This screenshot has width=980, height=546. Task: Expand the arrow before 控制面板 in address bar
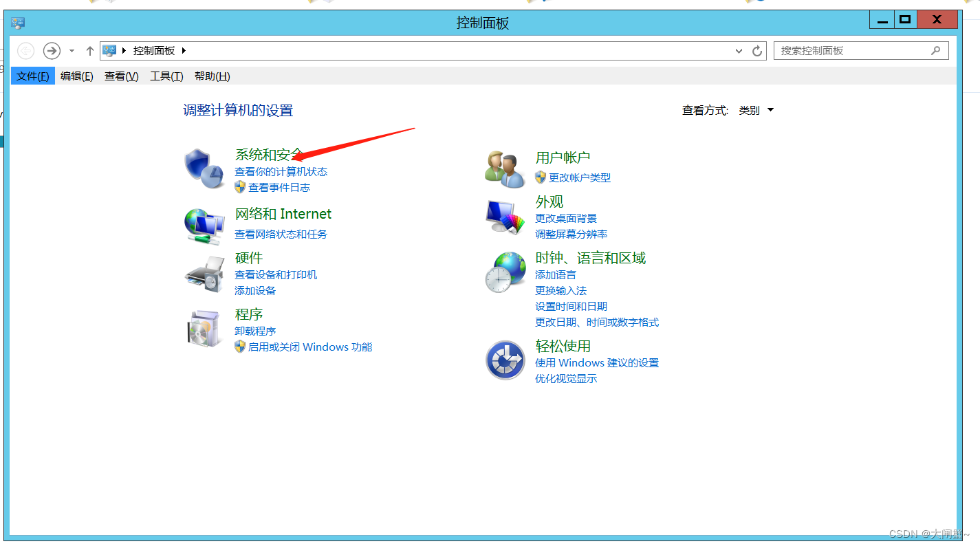coord(124,51)
